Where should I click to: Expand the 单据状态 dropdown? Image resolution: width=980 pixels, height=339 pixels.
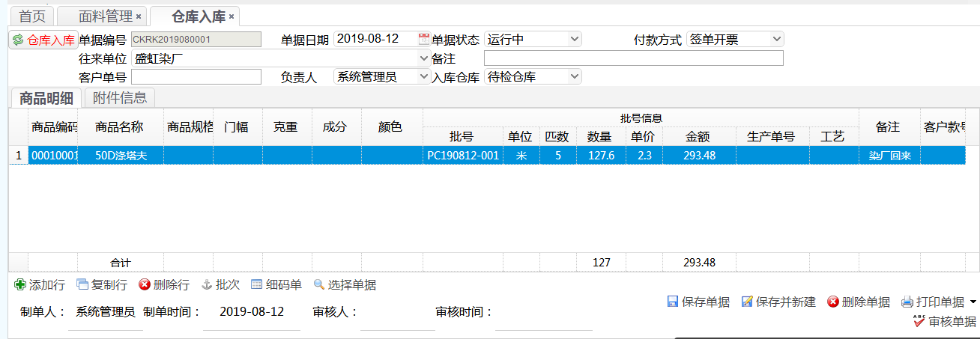[575, 39]
